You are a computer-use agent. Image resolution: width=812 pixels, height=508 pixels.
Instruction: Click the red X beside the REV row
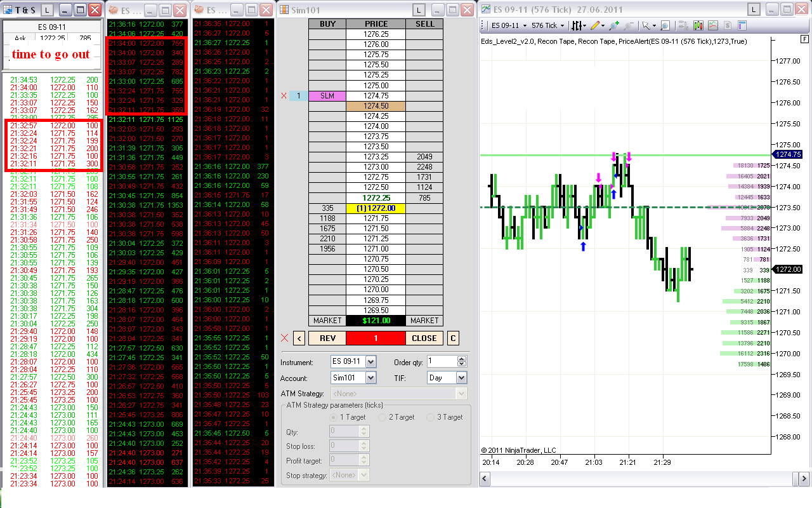284,338
